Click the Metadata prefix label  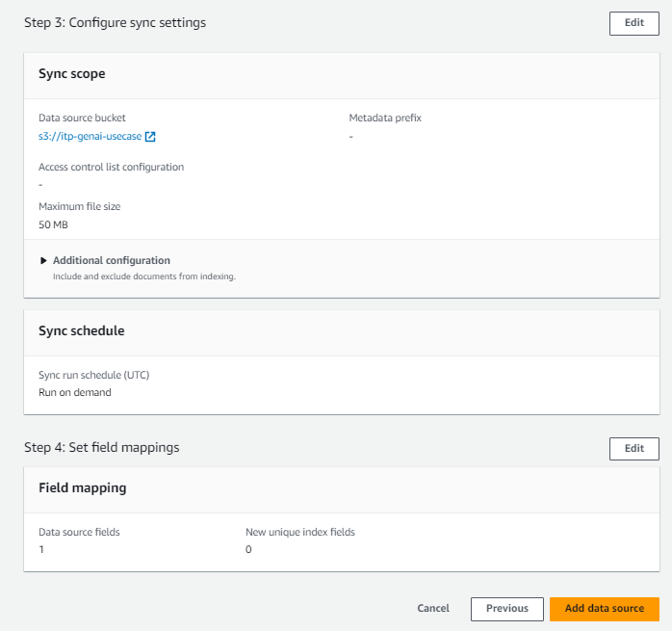click(x=385, y=118)
